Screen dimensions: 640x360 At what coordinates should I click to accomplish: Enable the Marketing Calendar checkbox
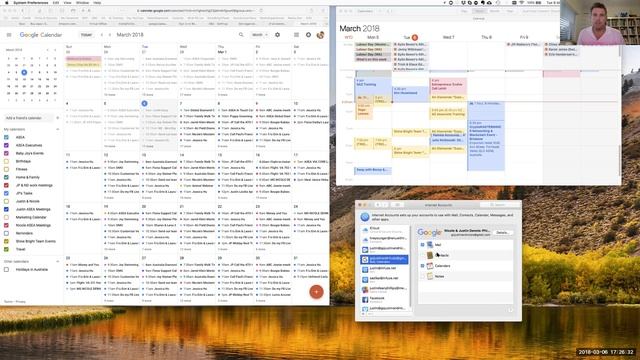click(x=6, y=217)
